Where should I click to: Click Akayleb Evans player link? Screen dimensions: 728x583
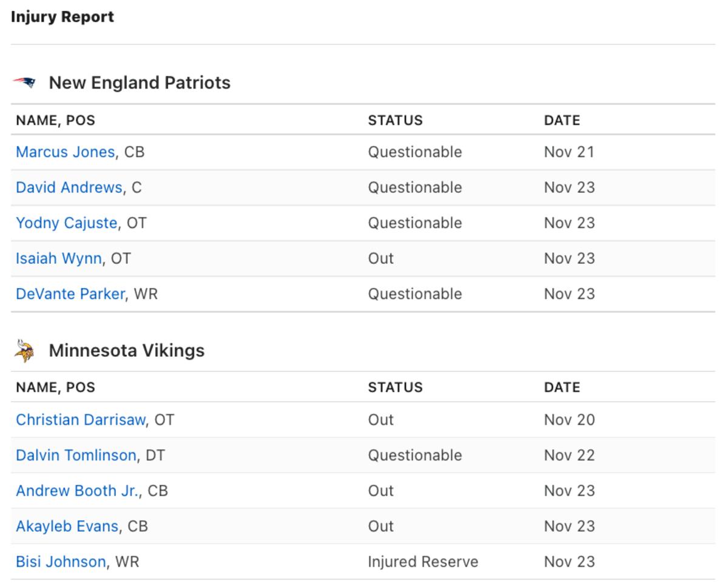coord(67,527)
